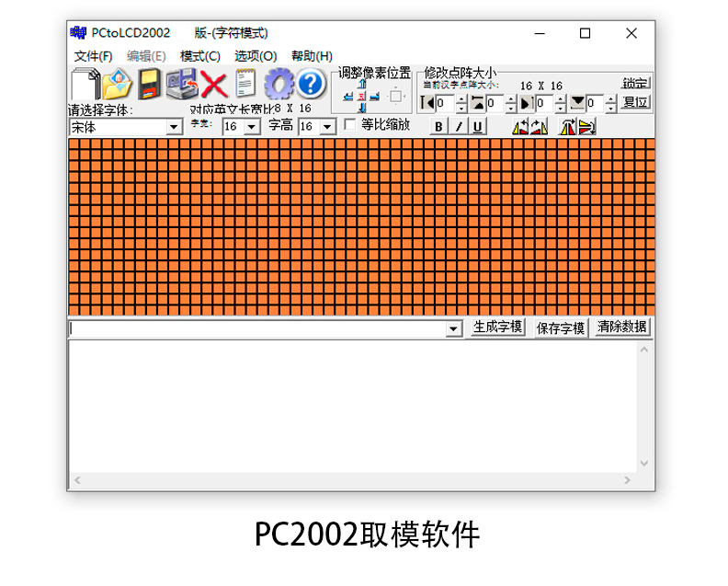Open file with the folder icon
The height and width of the screenshot is (586, 728).
(117, 84)
